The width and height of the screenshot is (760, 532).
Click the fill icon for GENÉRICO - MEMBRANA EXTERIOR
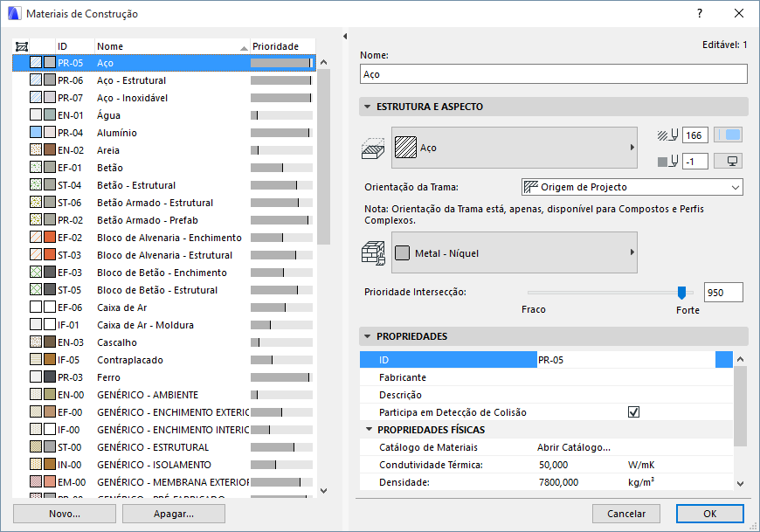pyautogui.click(x=36, y=481)
